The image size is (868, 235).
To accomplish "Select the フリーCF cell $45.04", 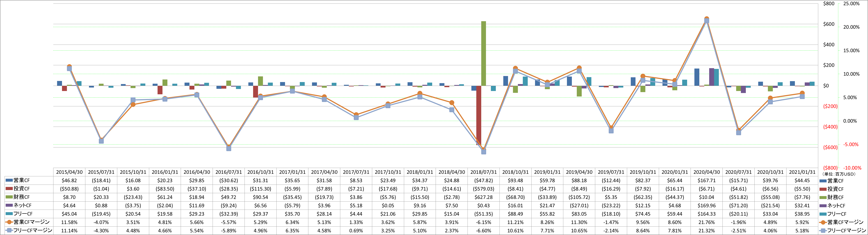I will pos(69,214).
